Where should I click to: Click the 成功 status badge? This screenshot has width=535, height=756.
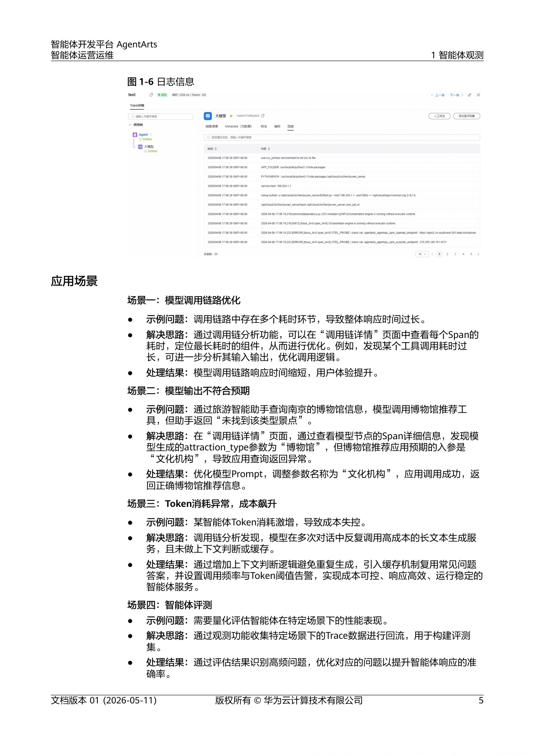(x=163, y=95)
